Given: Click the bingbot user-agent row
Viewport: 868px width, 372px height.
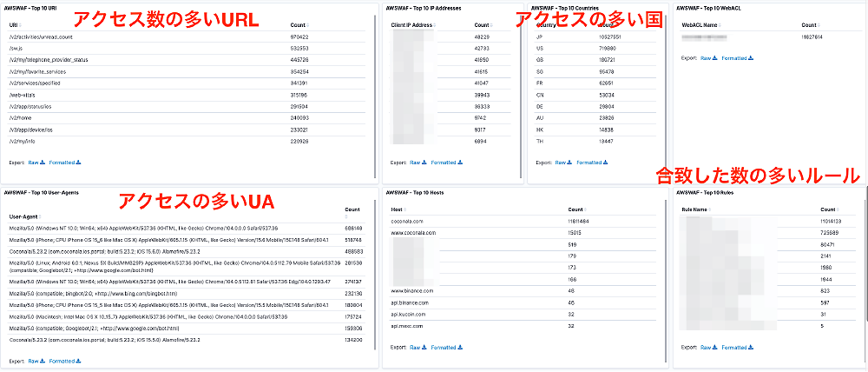Looking at the screenshot, I should point(187,293).
